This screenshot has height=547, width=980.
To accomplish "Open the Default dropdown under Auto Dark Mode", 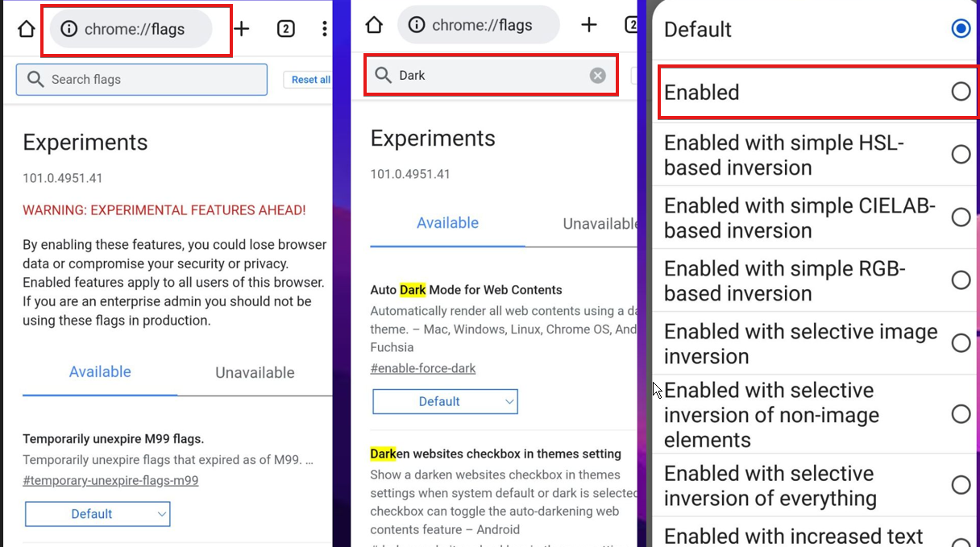I will click(x=445, y=401).
